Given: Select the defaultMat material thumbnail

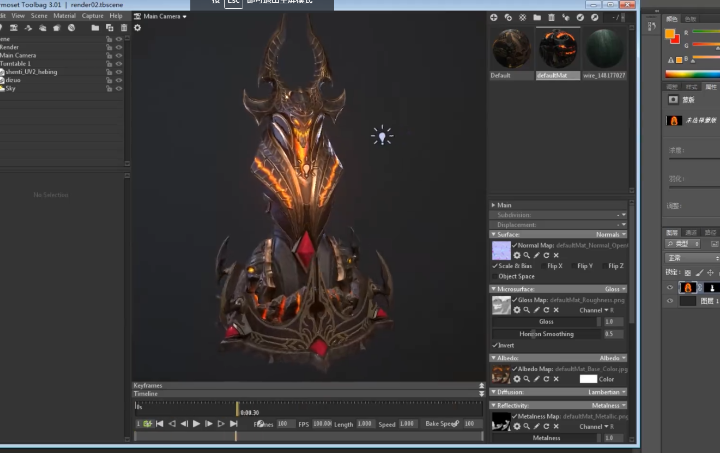Looking at the screenshot, I should (x=559, y=49).
